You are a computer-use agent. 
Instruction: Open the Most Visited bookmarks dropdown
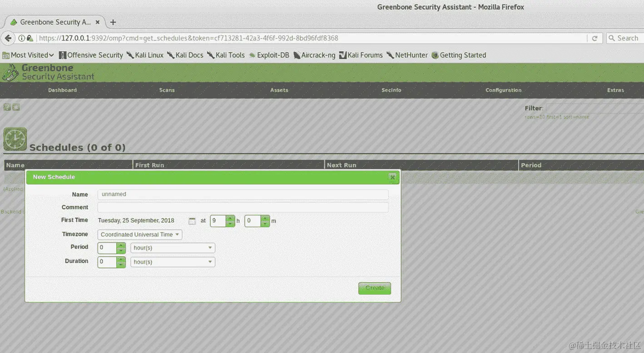28,55
